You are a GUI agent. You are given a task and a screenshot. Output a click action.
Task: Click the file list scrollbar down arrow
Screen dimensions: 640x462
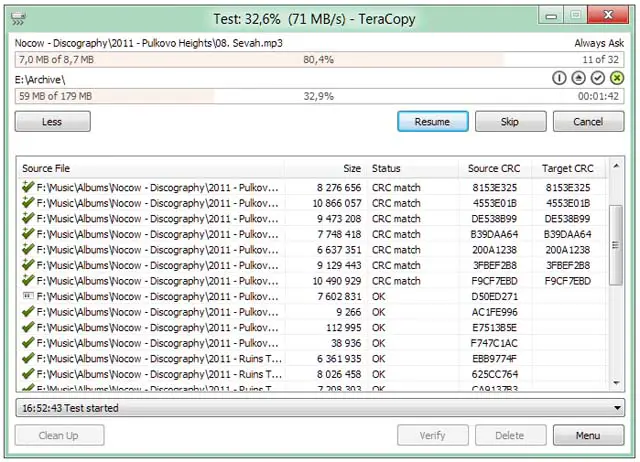point(616,383)
